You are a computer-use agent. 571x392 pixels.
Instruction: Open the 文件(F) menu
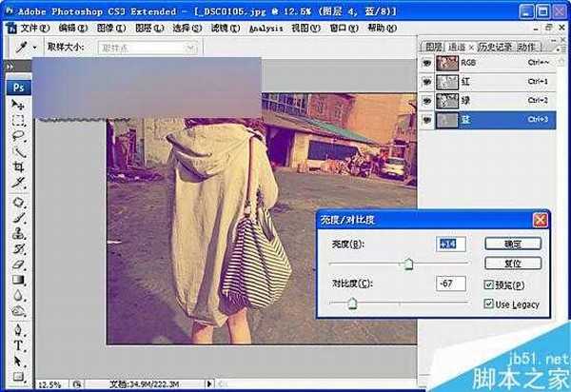click(x=35, y=28)
